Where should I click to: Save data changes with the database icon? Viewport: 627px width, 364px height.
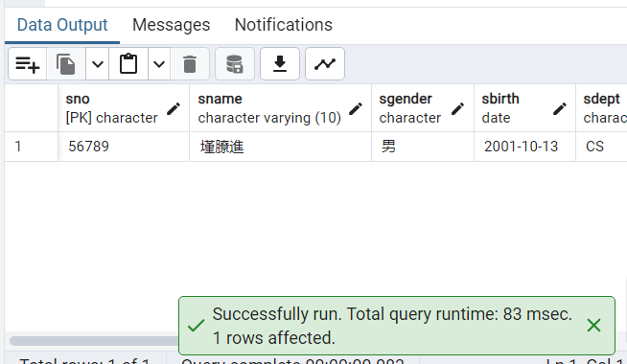coord(235,64)
